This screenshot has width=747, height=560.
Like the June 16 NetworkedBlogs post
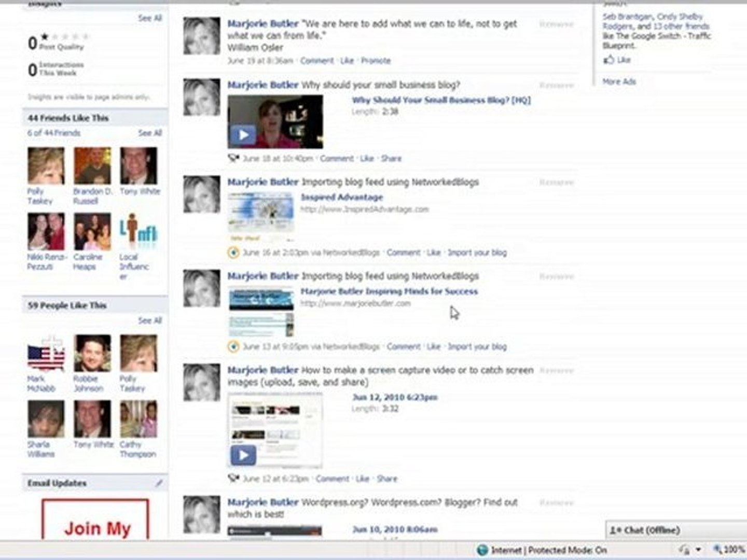[434, 253]
